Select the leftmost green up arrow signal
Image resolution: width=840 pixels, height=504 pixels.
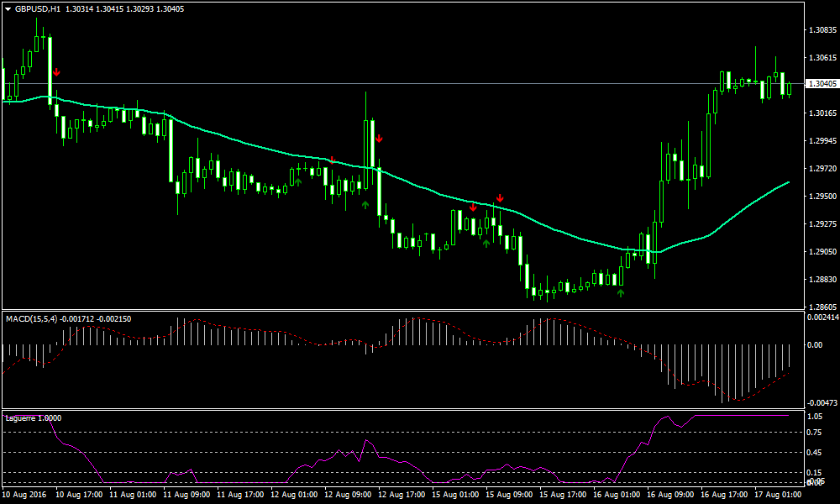click(x=298, y=181)
